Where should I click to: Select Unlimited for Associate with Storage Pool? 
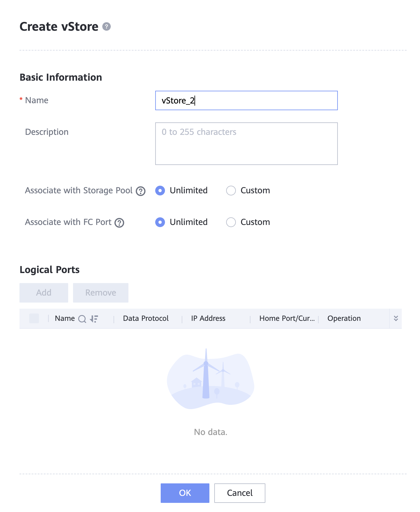point(160,191)
